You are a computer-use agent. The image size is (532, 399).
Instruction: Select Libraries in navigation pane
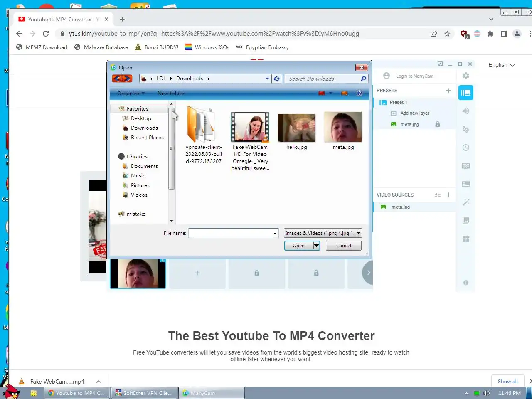tap(137, 156)
